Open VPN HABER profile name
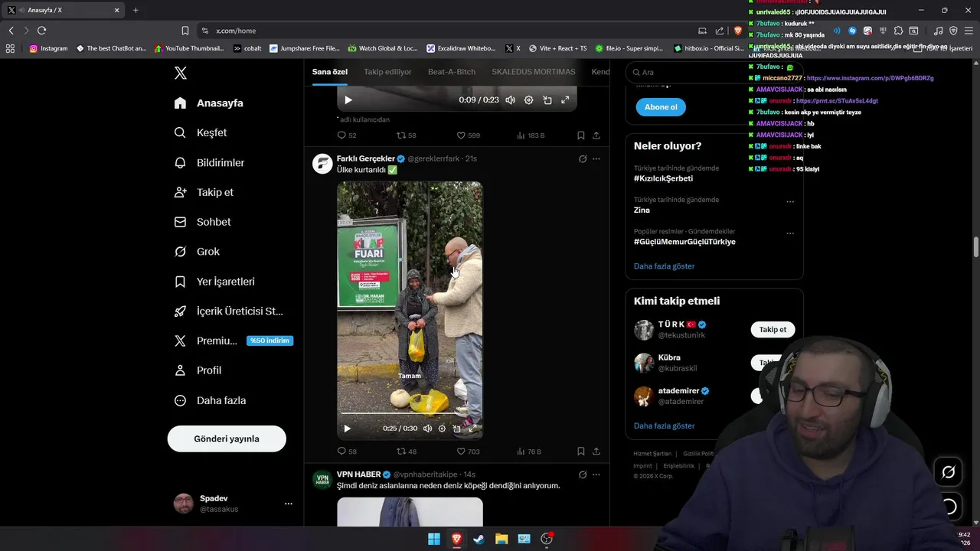This screenshot has width=980, height=551. point(358,474)
